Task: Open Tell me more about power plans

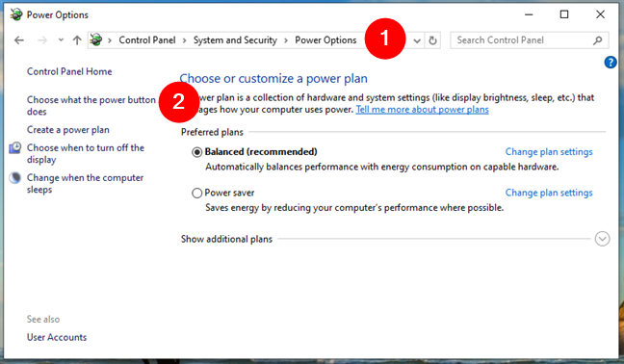Action: [x=422, y=110]
